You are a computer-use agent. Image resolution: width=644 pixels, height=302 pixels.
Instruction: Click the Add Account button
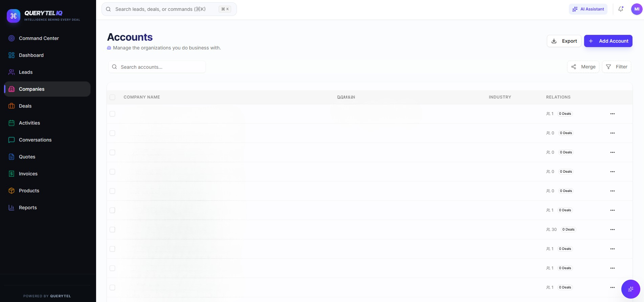(x=608, y=41)
